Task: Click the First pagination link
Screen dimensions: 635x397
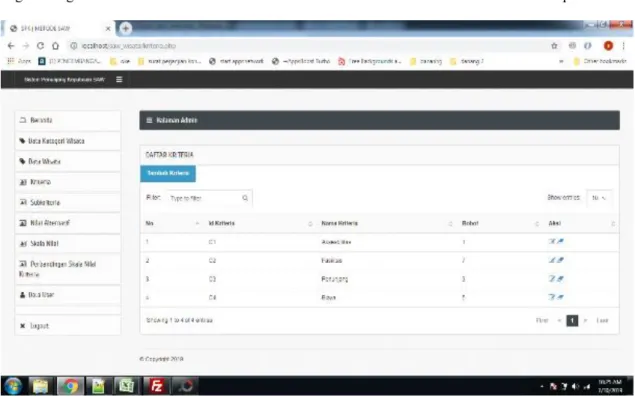Action: point(542,320)
